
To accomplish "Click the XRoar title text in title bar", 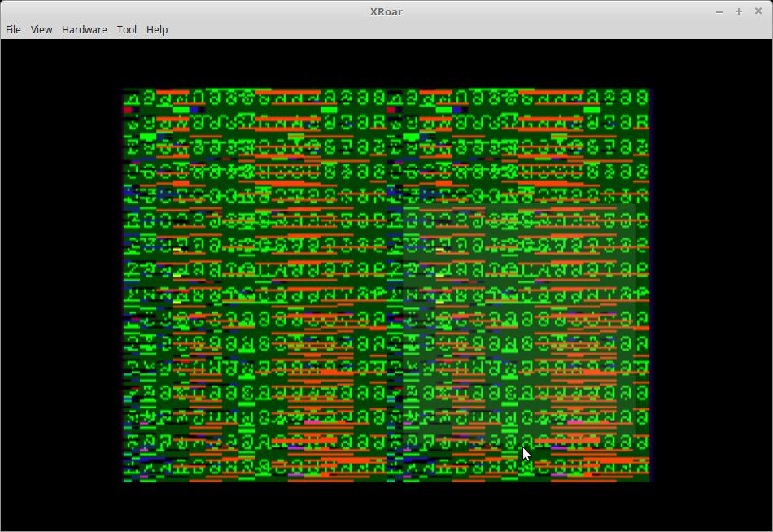I will click(x=386, y=11).
